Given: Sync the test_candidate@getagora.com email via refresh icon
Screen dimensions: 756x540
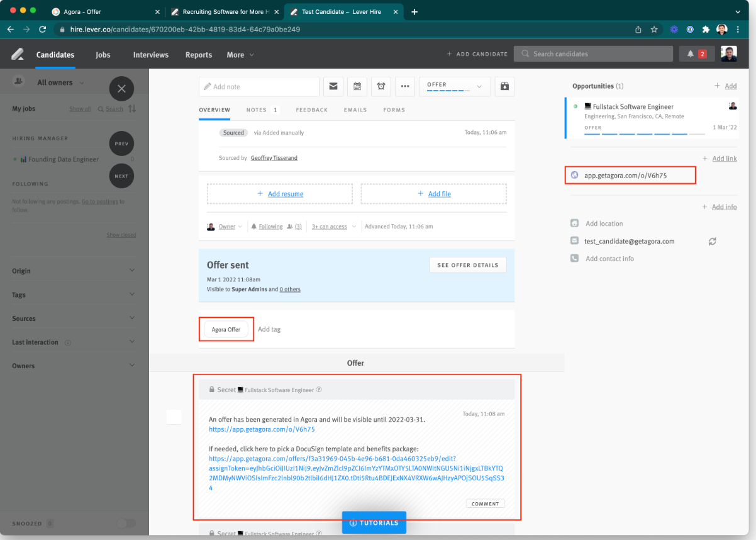Looking at the screenshot, I should (712, 240).
